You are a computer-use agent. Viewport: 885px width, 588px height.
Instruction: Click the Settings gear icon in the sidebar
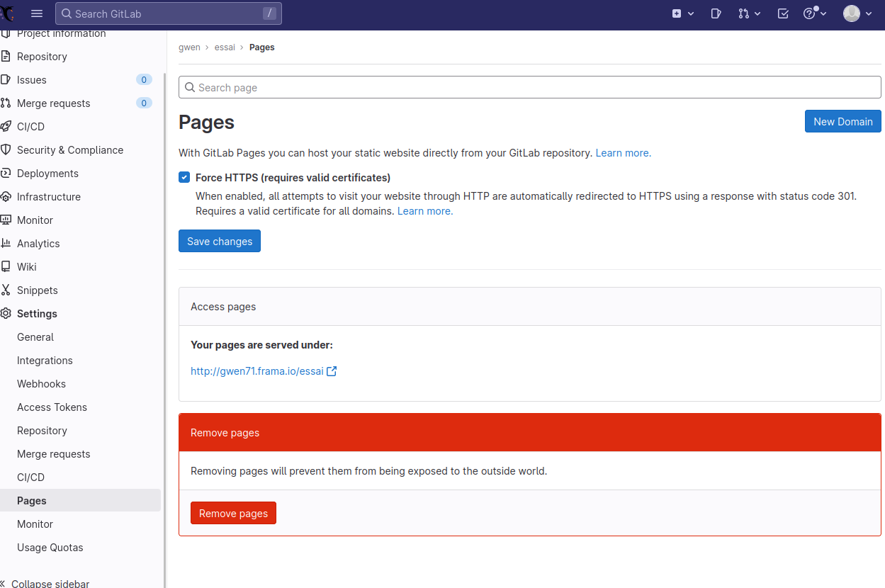6,314
